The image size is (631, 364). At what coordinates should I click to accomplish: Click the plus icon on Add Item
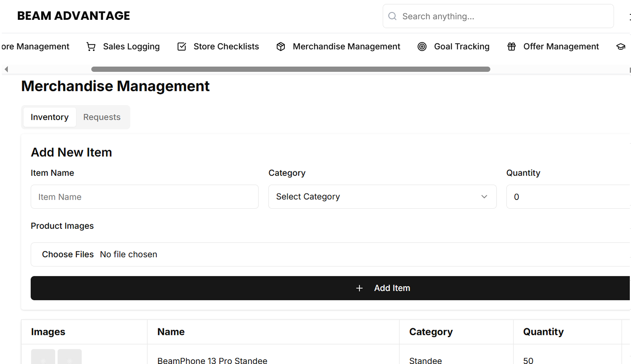point(359,288)
